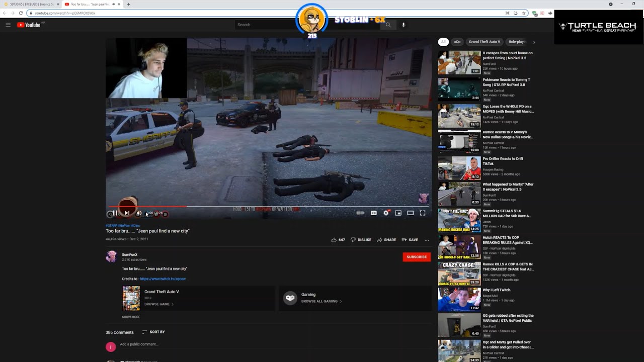644x362 pixels.
Task: Open the SumFunX channel avatar
Action: tap(111, 256)
